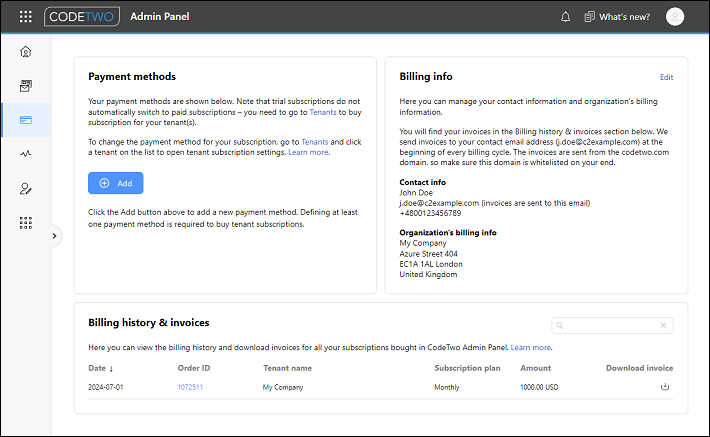Click the Organization's billing info heading
The image size is (710, 437).
pyautogui.click(x=448, y=232)
